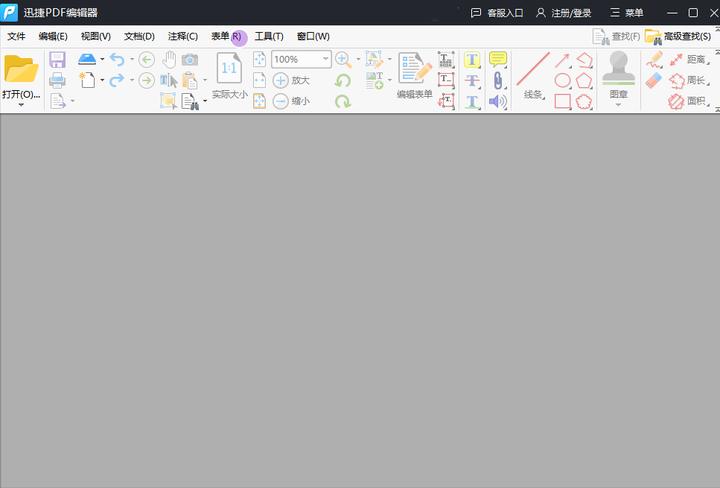Select the Hand pan tool
Image resolution: width=720 pixels, height=488 pixels.
coord(169,60)
